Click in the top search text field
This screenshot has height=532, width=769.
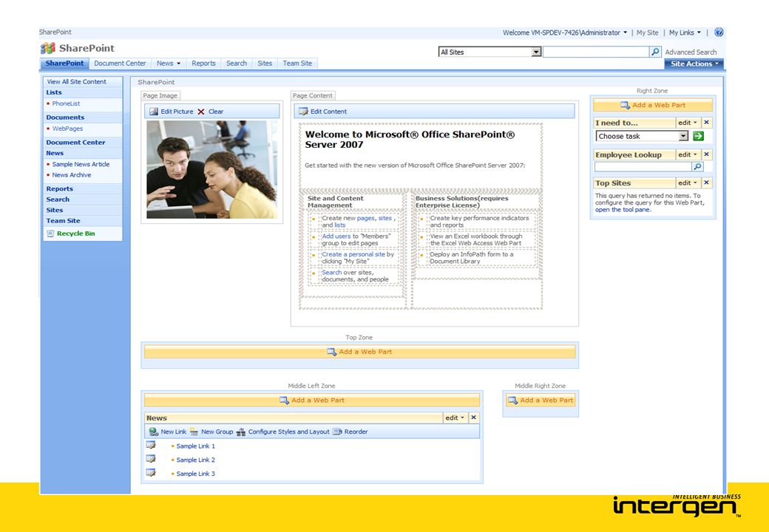pyautogui.click(x=596, y=52)
